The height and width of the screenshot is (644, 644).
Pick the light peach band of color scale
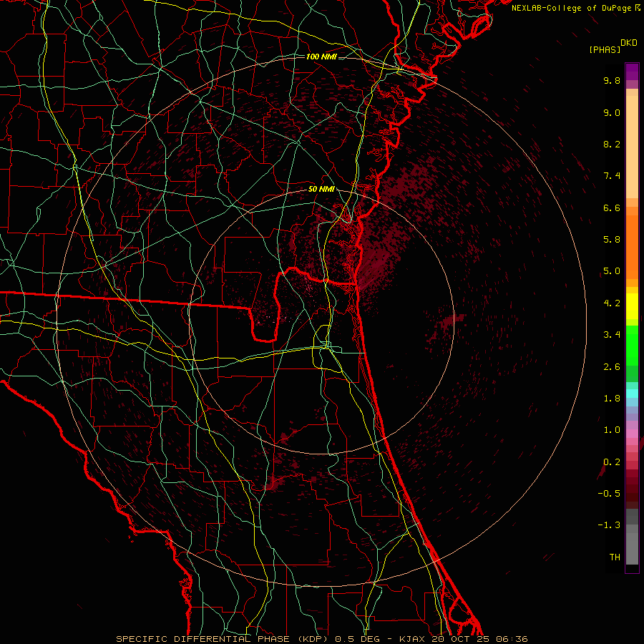632,148
